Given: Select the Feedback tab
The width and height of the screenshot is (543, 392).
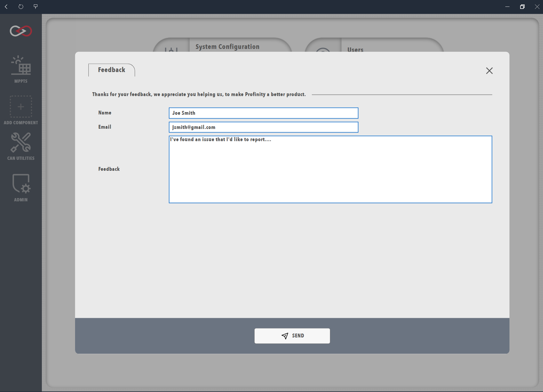Looking at the screenshot, I should (112, 70).
